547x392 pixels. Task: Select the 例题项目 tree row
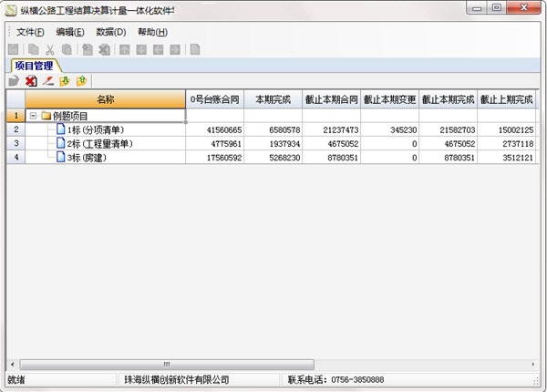click(x=106, y=116)
